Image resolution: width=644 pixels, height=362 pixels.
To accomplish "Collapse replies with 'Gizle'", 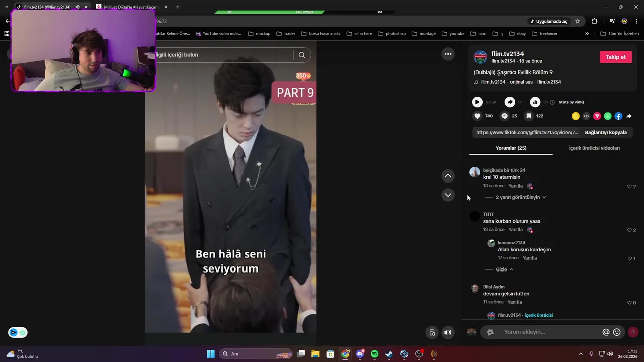I will (504, 269).
